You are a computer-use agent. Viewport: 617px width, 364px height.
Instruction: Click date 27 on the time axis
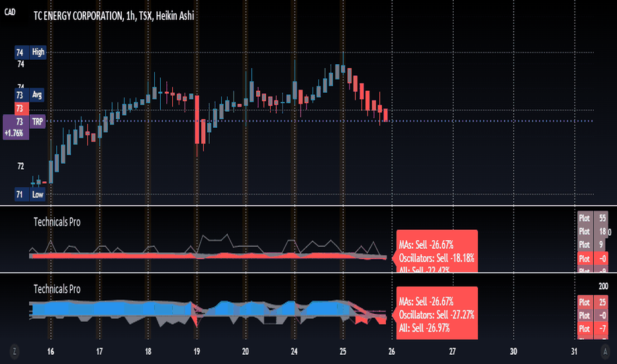point(453,351)
